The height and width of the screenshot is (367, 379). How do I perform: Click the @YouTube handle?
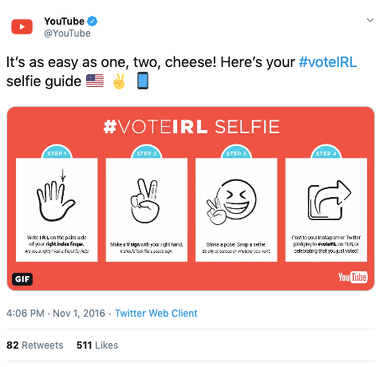(67, 33)
